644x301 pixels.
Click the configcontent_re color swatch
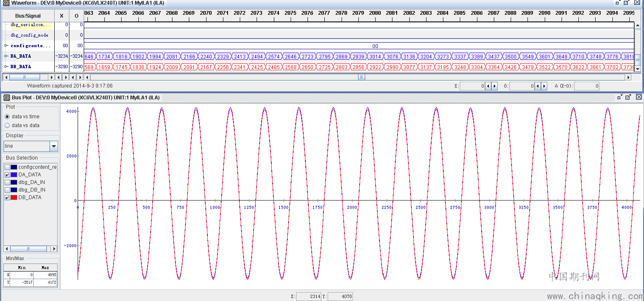coord(14,167)
